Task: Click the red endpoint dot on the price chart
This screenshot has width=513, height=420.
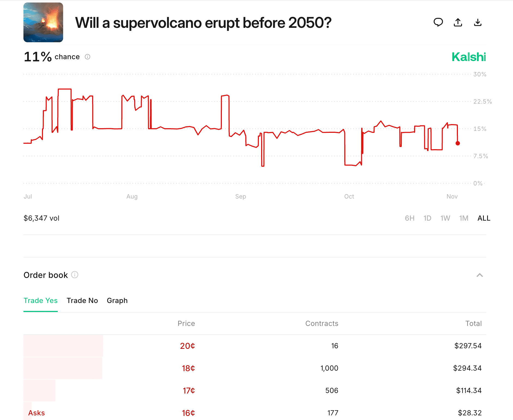Action: tap(458, 143)
